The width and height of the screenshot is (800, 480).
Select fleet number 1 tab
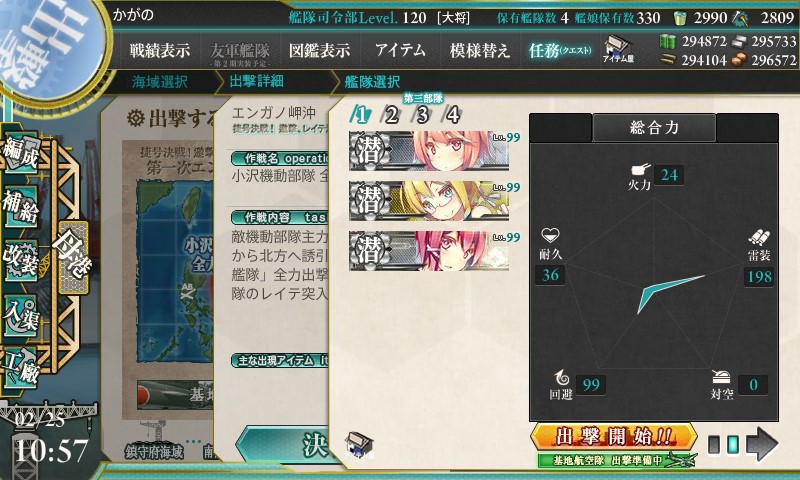(360, 115)
